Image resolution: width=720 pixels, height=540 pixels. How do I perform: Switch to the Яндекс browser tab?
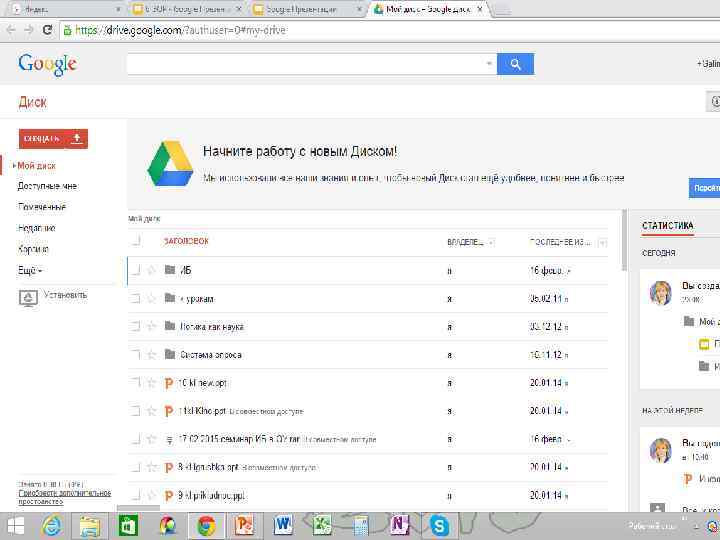click(x=64, y=9)
